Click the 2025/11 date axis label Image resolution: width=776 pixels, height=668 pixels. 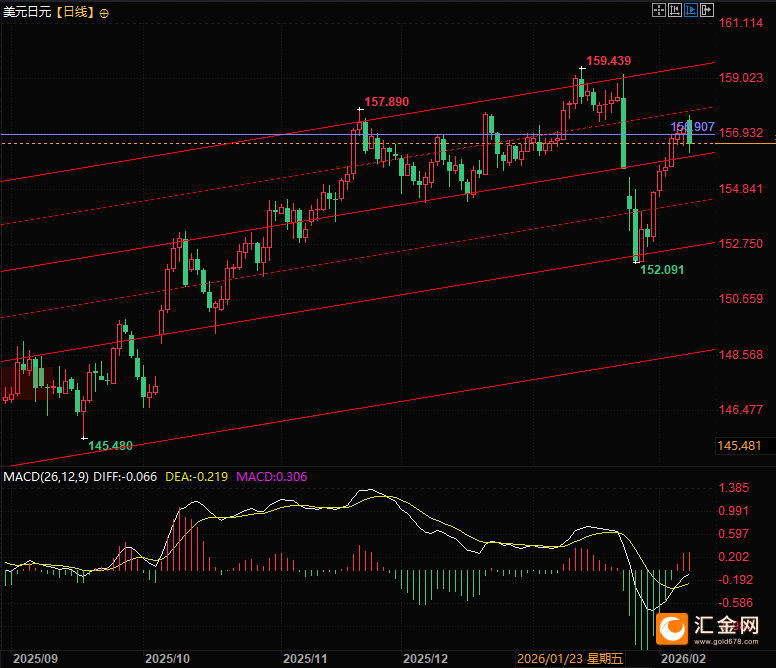(305, 659)
